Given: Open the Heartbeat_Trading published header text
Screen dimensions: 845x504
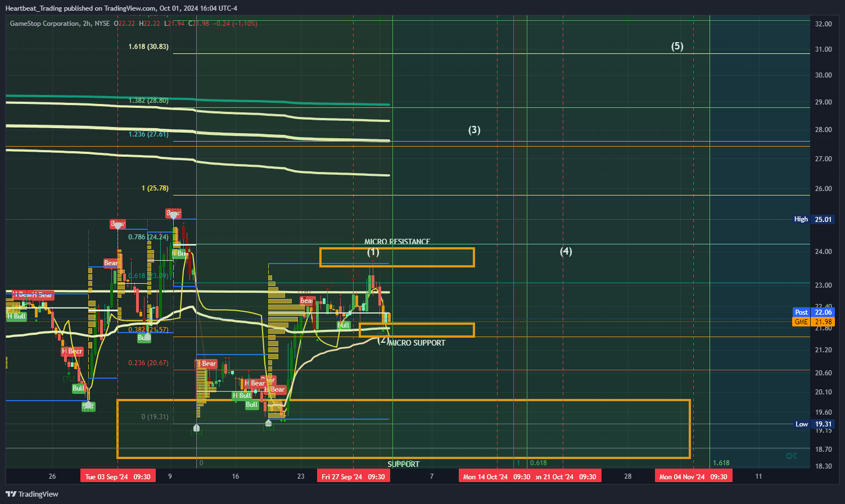Looking at the screenshot, I should tap(121, 8).
